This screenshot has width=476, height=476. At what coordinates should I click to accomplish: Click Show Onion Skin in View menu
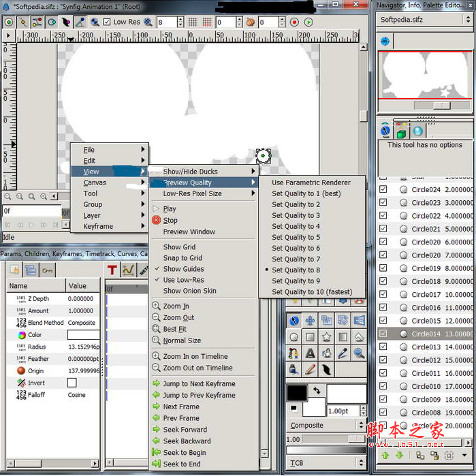[204, 291]
